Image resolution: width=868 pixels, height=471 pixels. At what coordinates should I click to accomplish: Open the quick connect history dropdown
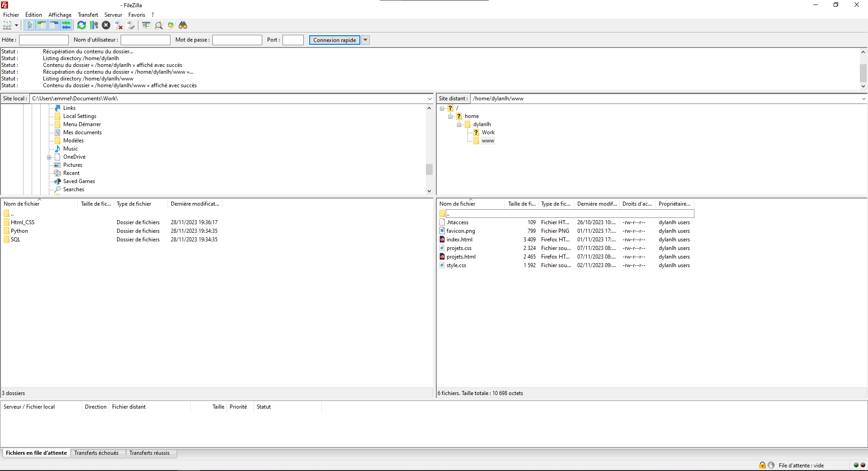[x=366, y=40]
